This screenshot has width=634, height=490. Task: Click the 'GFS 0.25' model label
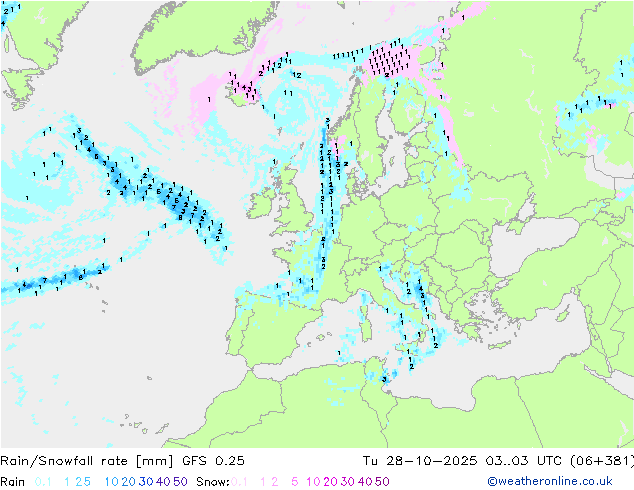point(213,461)
